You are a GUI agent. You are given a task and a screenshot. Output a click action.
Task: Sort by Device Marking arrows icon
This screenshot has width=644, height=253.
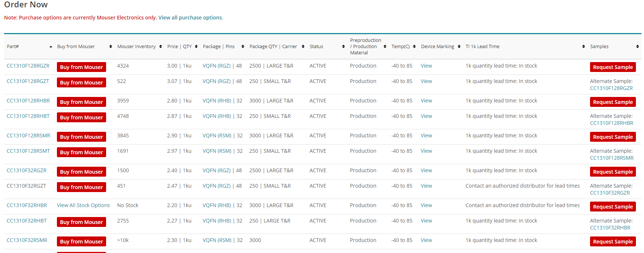459,47
